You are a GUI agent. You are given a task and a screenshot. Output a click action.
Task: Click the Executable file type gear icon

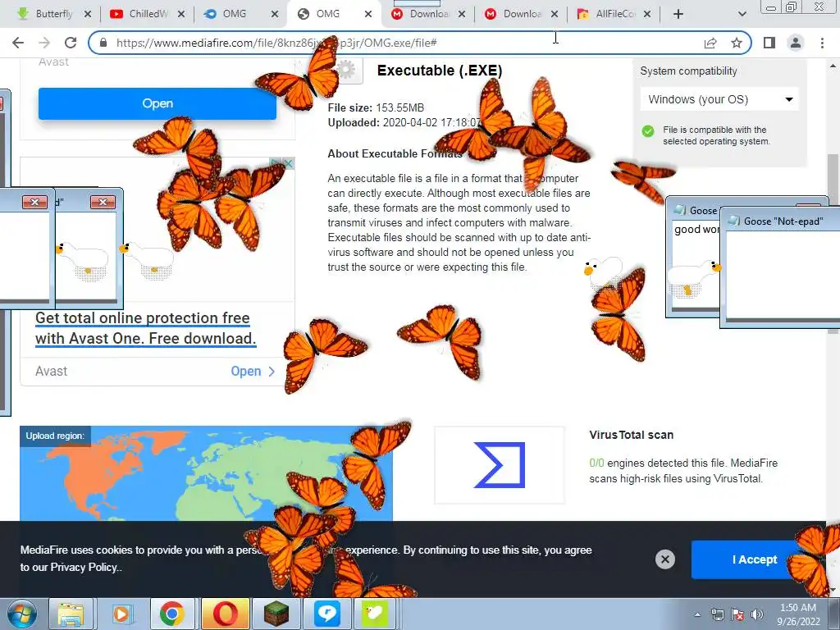pos(347,70)
